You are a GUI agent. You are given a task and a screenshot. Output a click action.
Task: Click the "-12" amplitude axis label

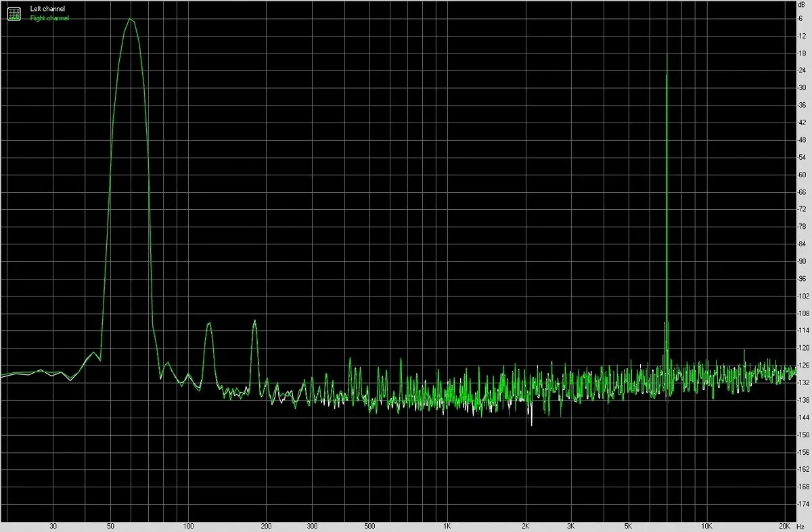[x=802, y=36]
